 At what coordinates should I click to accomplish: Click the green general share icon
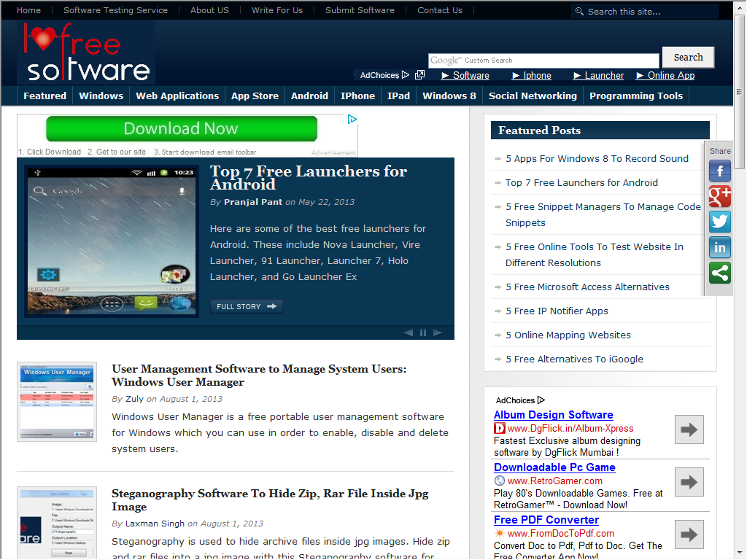pyautogui.click(x=719, y=273)
